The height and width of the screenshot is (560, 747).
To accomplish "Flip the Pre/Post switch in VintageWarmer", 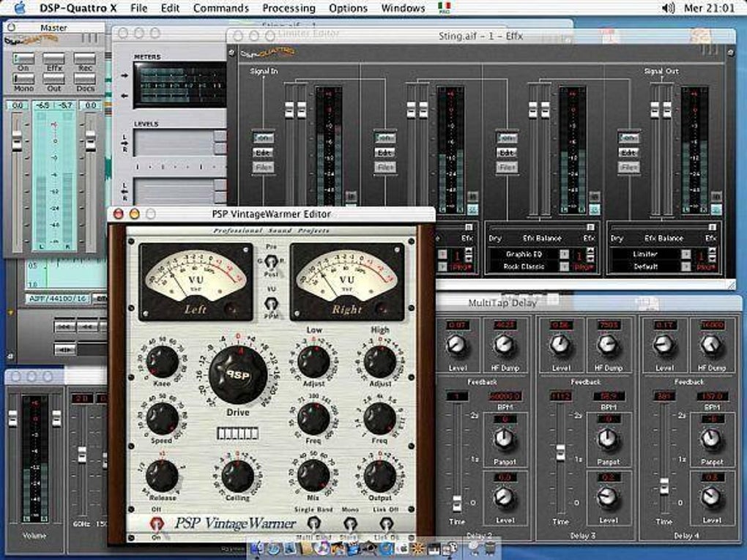I will [x=271, y=261].
